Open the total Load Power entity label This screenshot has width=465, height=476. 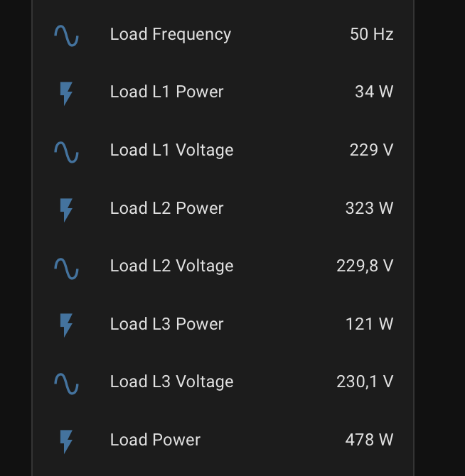coord(155,440)
